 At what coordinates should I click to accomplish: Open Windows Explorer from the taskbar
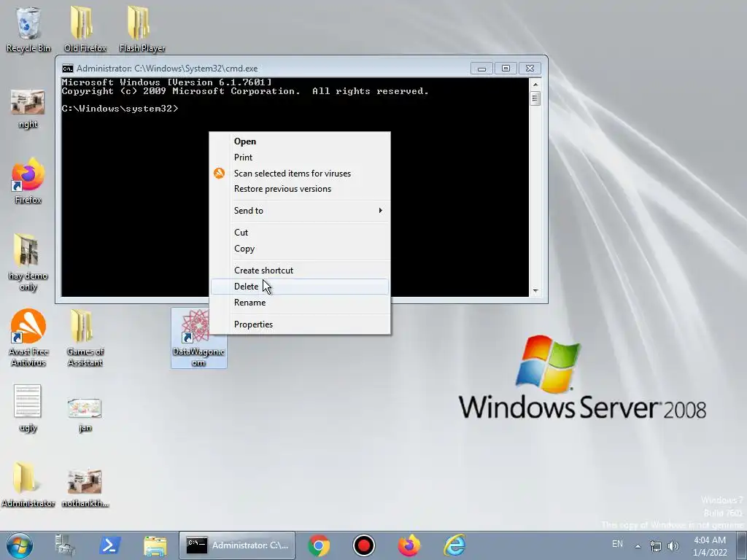(155, 545)
